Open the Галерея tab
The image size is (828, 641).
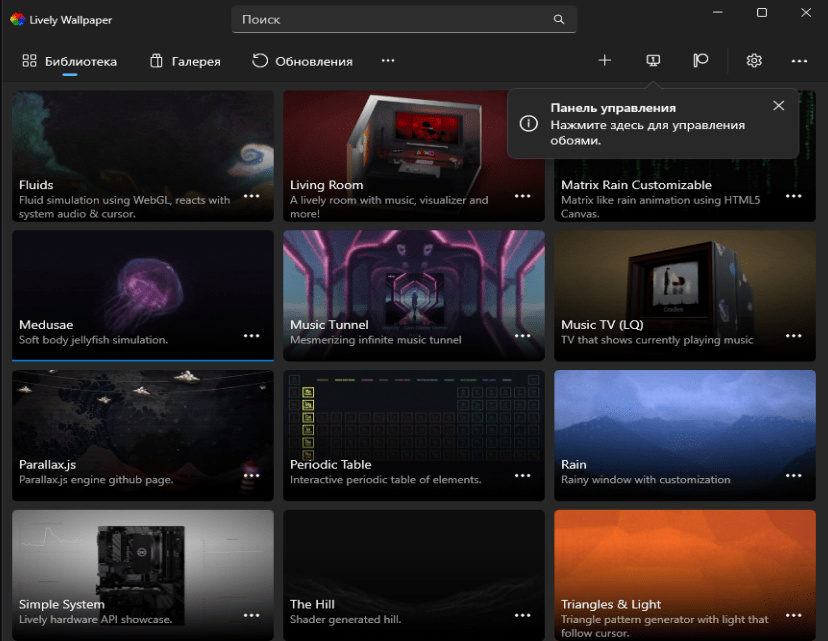coord(185,61)
